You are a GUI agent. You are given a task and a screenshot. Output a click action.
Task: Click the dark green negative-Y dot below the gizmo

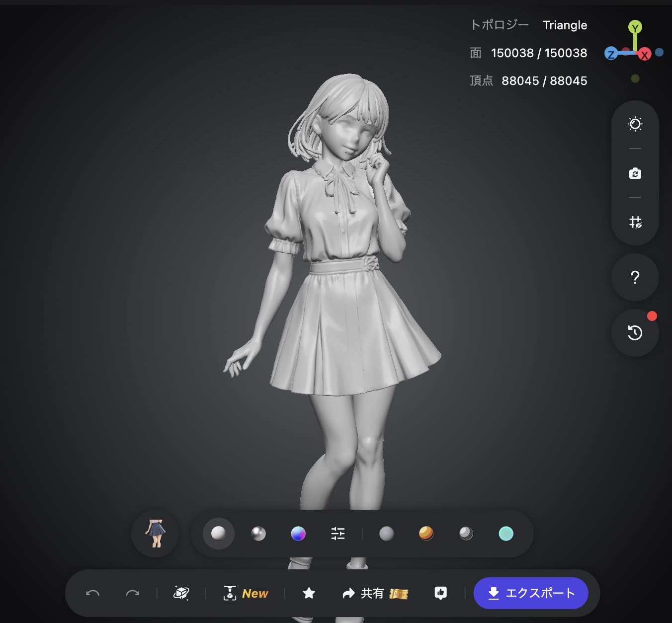coord(635,78)
